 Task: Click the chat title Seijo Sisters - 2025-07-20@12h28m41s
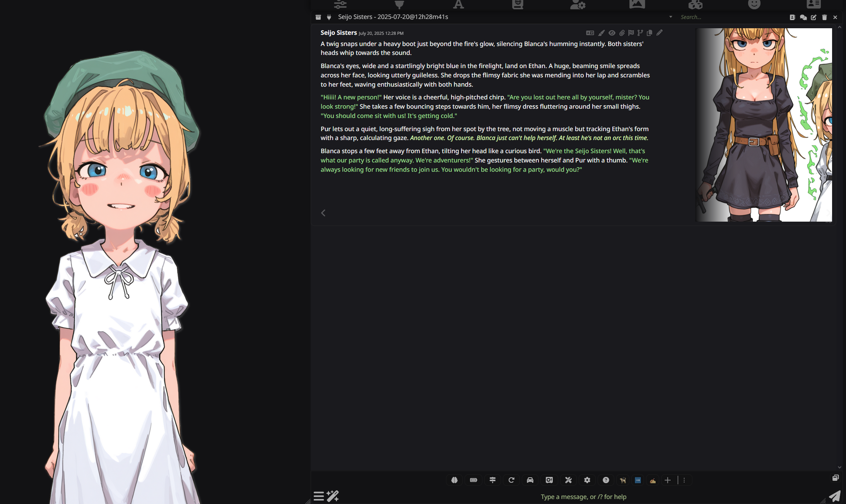click(x=393, y=17)
